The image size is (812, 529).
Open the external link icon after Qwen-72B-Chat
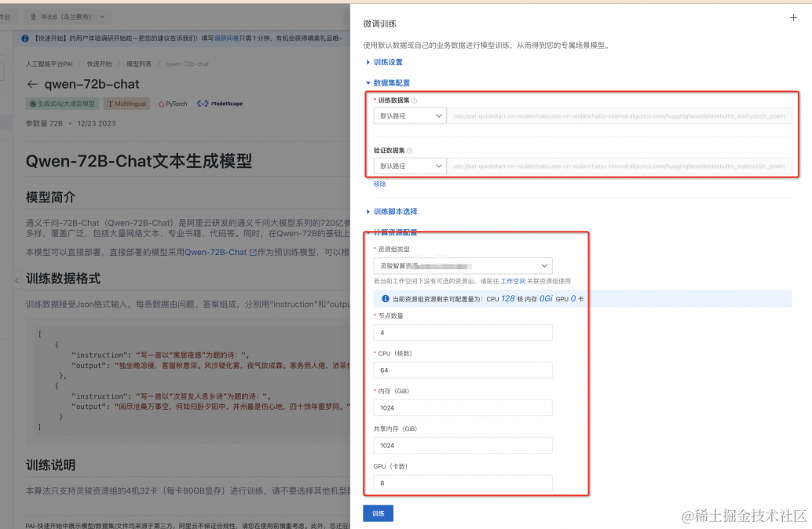253,253
